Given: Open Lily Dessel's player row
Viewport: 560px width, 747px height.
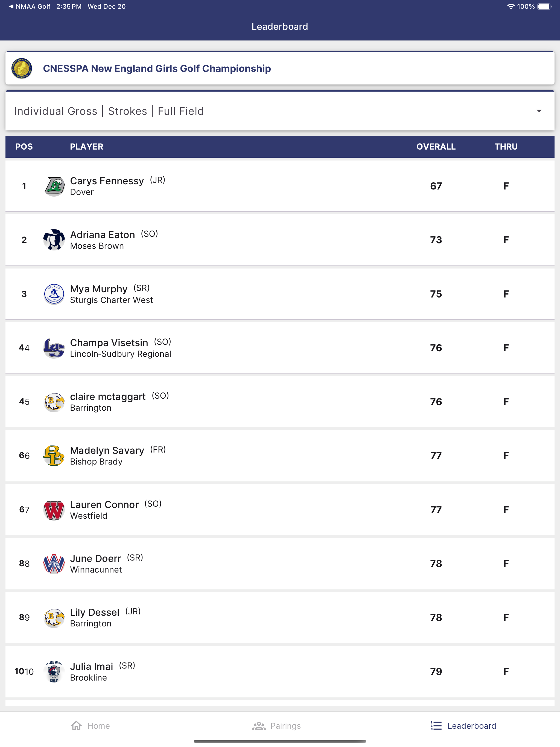Looking at the screenshot, I should pos(280,618).
